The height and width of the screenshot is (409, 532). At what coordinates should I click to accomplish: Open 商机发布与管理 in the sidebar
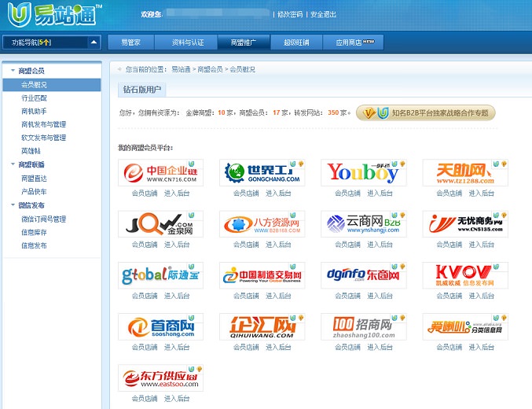point(43,124)
